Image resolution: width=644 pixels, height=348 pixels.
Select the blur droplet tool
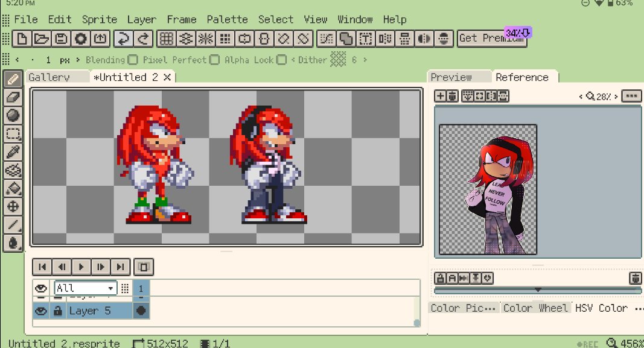[x=13, y=243]
